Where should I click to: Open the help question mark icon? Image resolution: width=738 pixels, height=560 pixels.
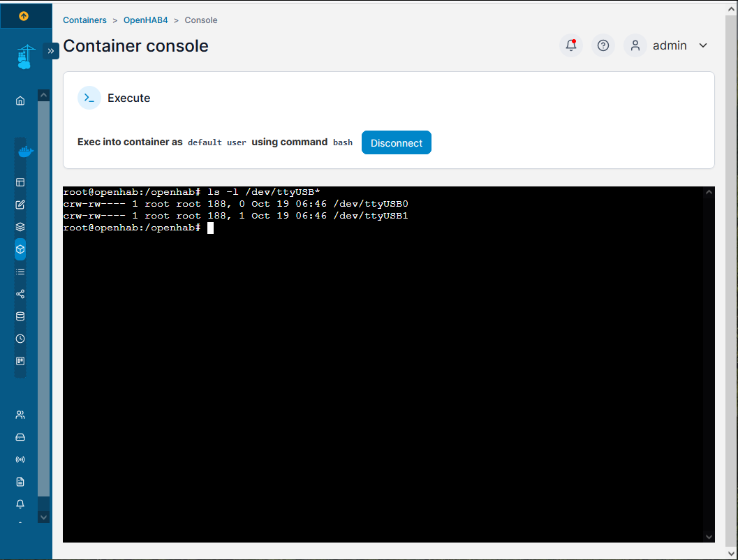tap(603, 45)
